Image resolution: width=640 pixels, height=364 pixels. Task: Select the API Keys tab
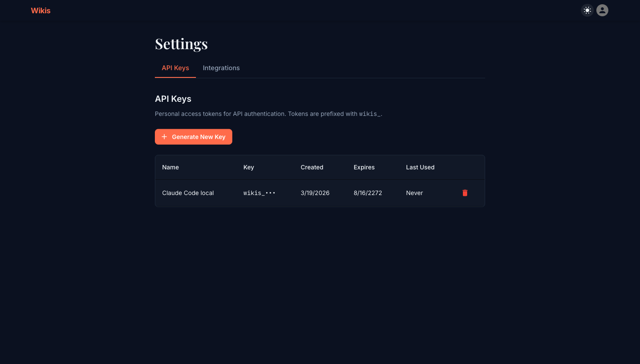(x=175, y=68)
